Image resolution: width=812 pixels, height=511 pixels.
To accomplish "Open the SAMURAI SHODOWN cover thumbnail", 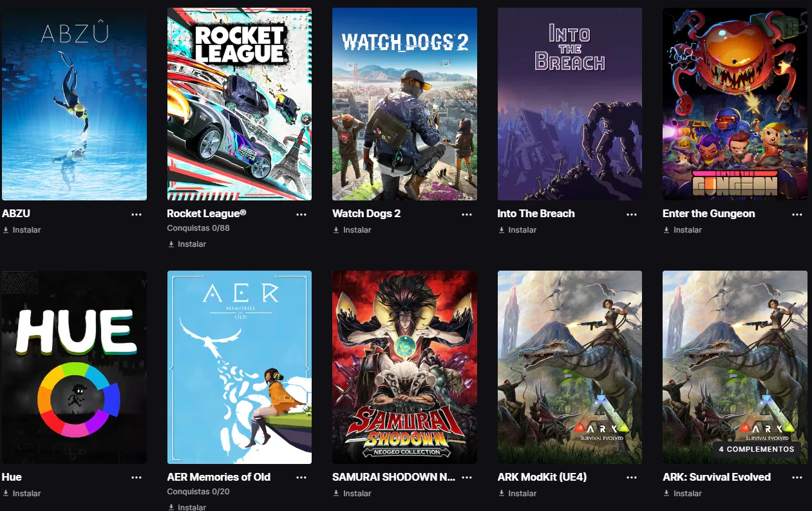I will (404, 367).
